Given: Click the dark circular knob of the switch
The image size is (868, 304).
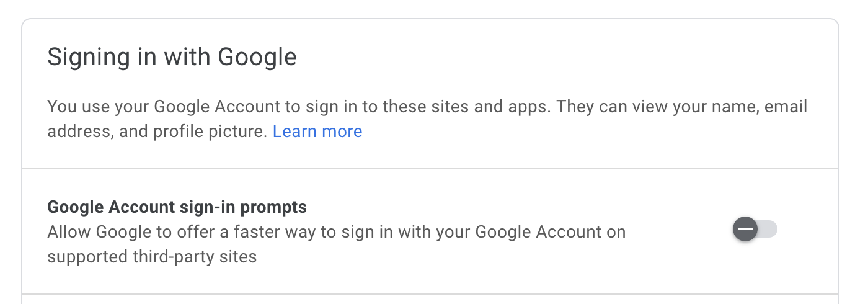Looking at the screenshot, I should click(x=745, y=230).
